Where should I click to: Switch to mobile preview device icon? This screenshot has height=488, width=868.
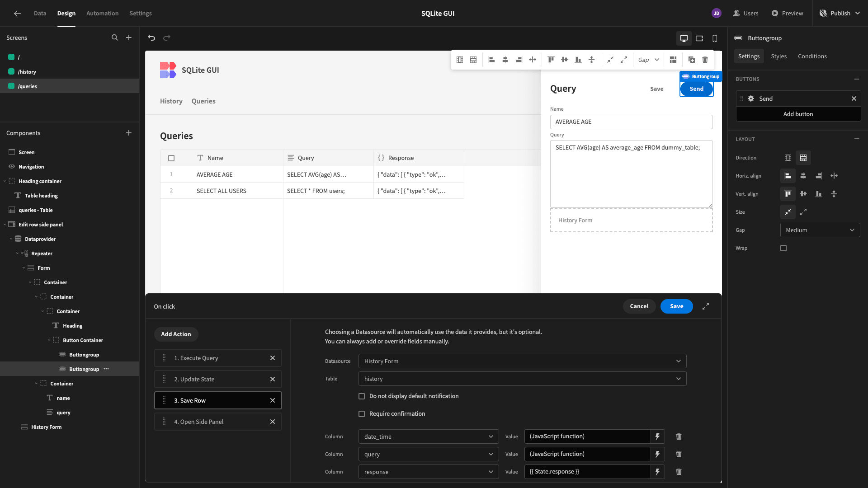715,38
